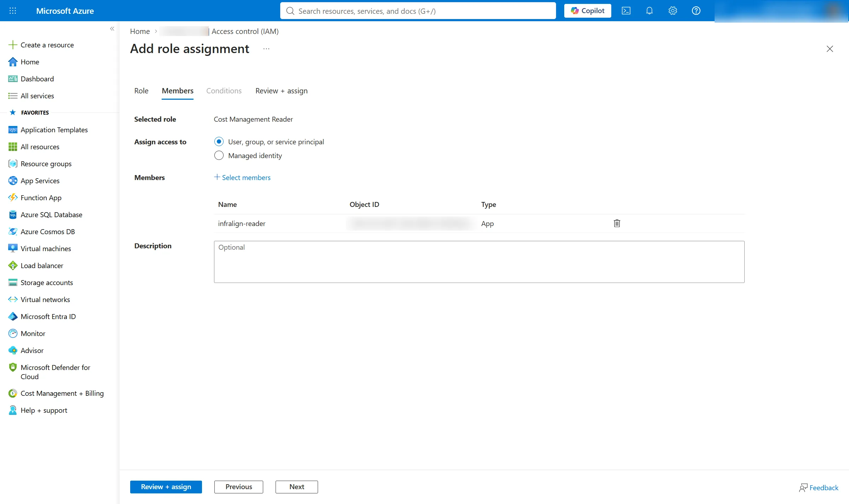849x504 pixels.
Task: Open Load balancer
Action: point(42,266)
